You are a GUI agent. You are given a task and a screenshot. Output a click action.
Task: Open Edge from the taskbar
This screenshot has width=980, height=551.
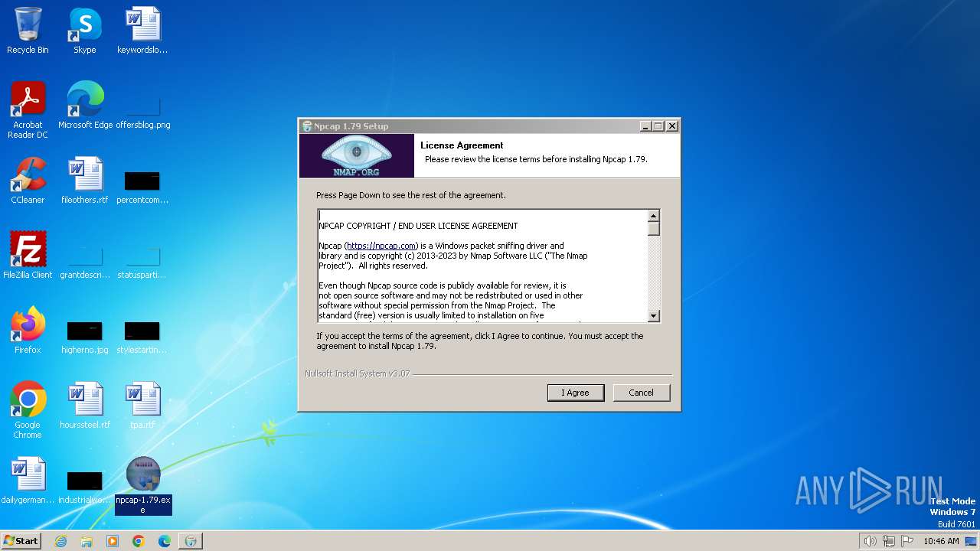pyautogui.click(x=165, y=541)
